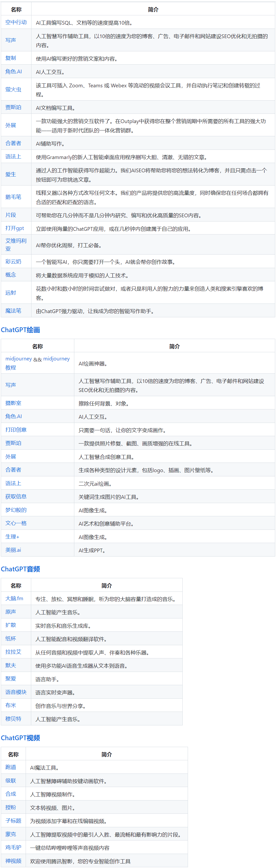
Task: Open the 生理+ link
Action: coord(12,536)
